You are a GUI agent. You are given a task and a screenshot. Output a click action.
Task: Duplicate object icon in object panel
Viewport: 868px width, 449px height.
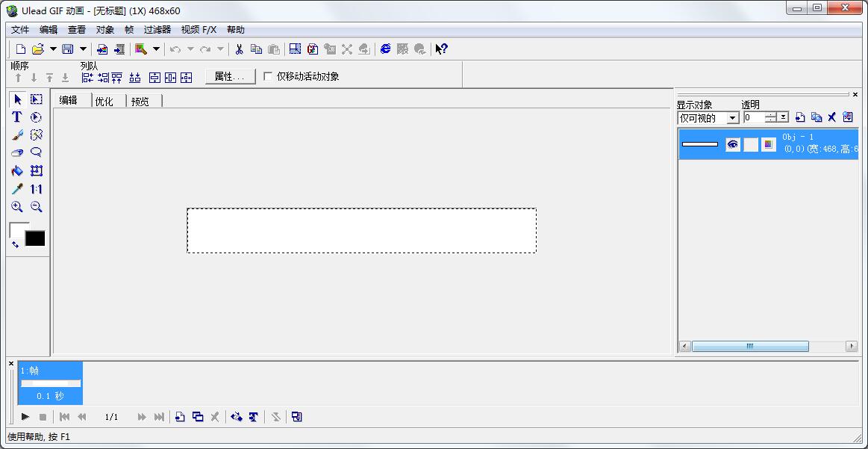coord(816,117)
